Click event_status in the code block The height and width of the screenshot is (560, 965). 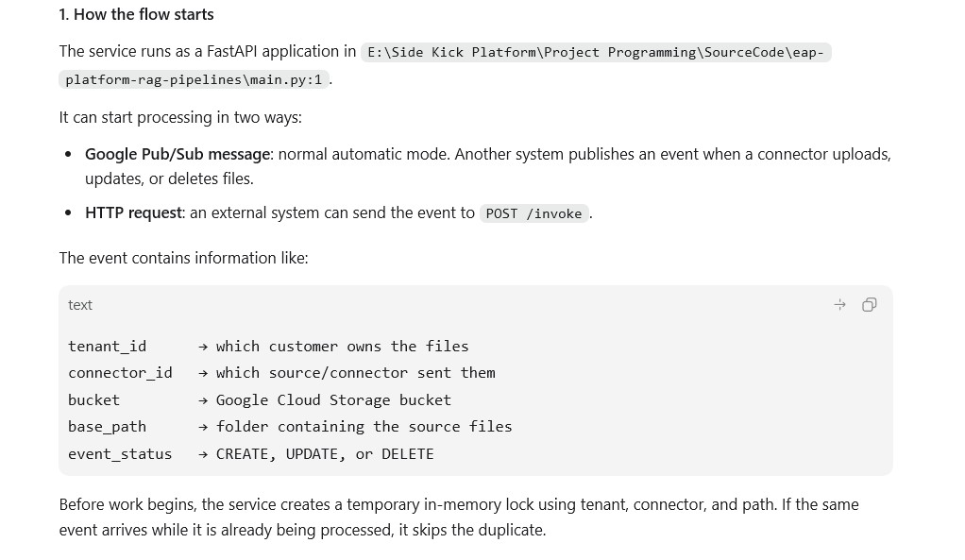pos(120,454)
